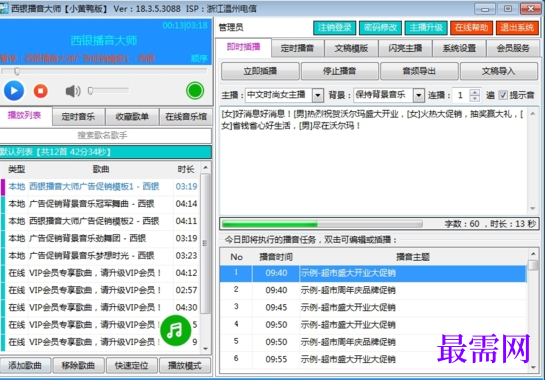
Task: Select song 西银播音大师广告促销模板2 - 西银
Action: (101, 221)
